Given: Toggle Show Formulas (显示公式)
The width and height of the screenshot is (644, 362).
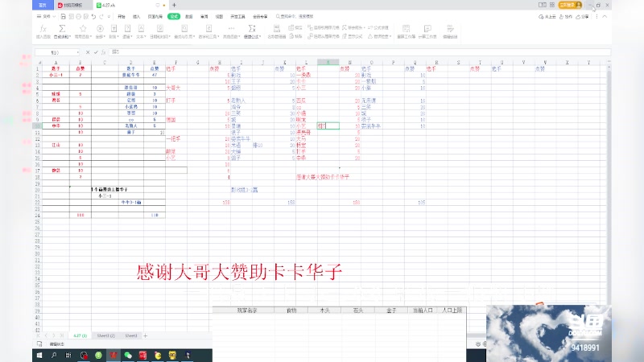Looking at the screenshot, I should click(x=353, y=36).
